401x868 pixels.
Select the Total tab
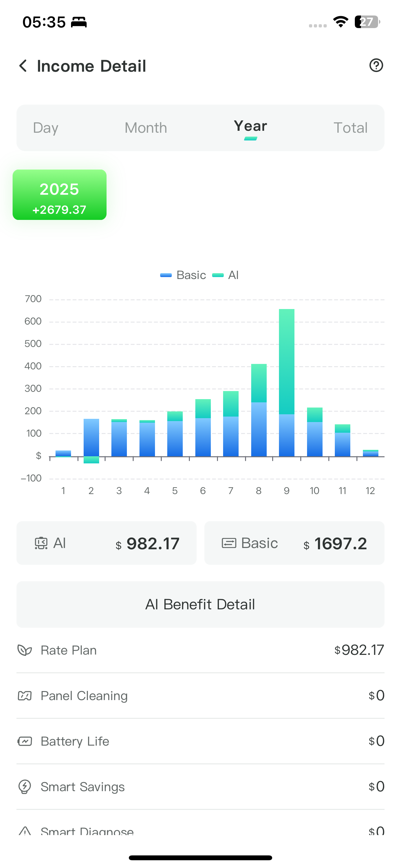point(350,128)
